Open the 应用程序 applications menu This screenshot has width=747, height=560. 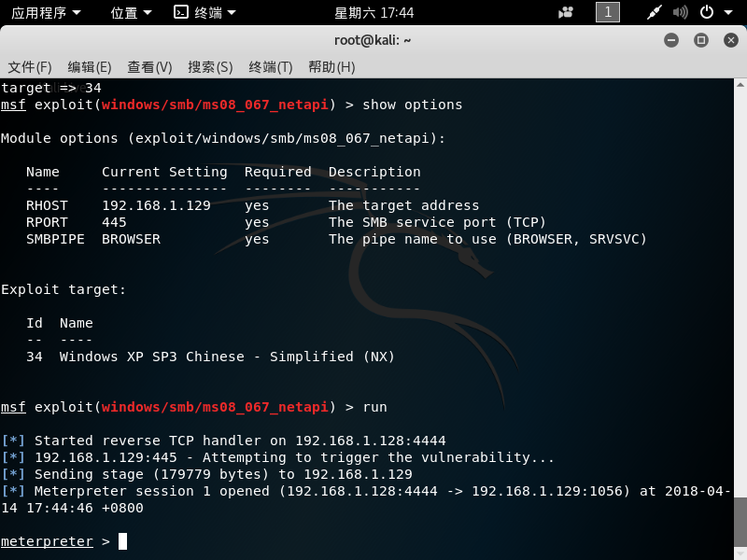[46, 12]
